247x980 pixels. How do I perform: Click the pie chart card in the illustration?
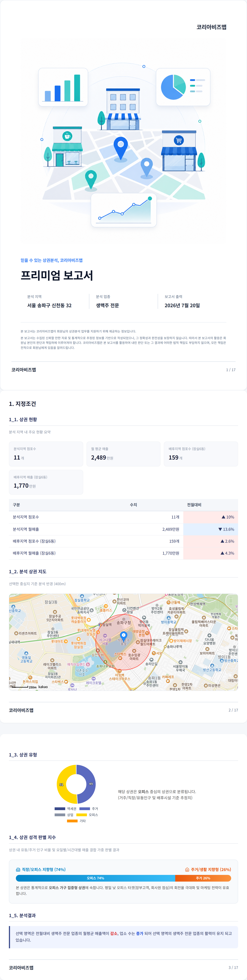click(183, 87)
